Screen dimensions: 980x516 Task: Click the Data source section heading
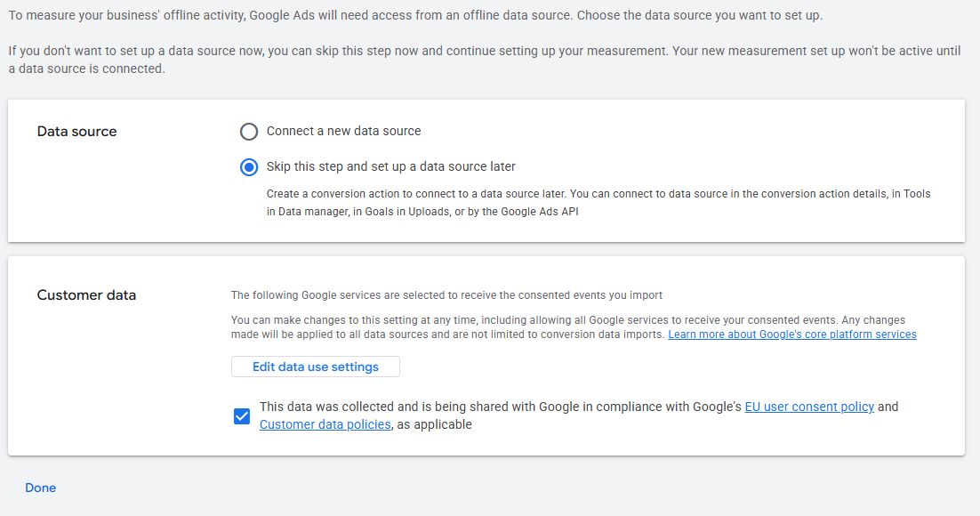[76, 132]
